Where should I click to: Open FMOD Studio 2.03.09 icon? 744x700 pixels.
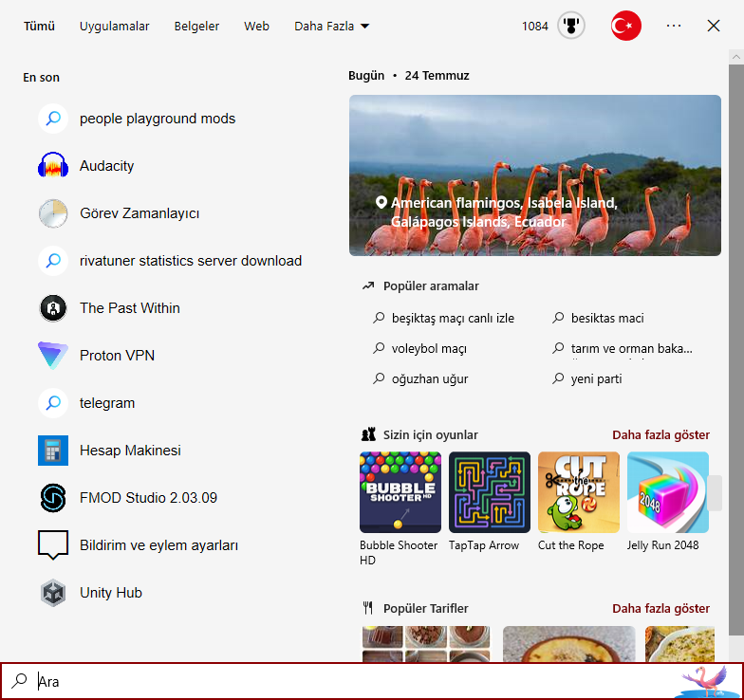pyautogui.click(x=53, y=498)
